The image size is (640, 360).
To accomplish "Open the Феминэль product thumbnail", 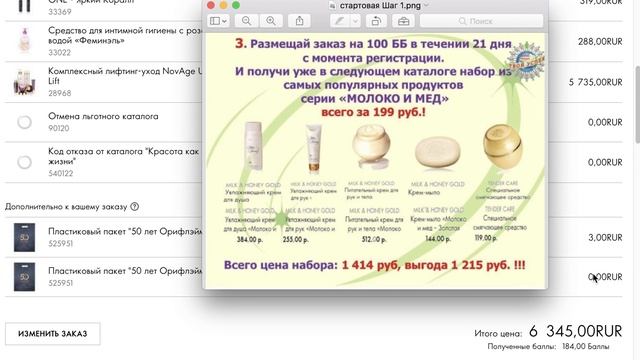I will click(x=24, y=40).
